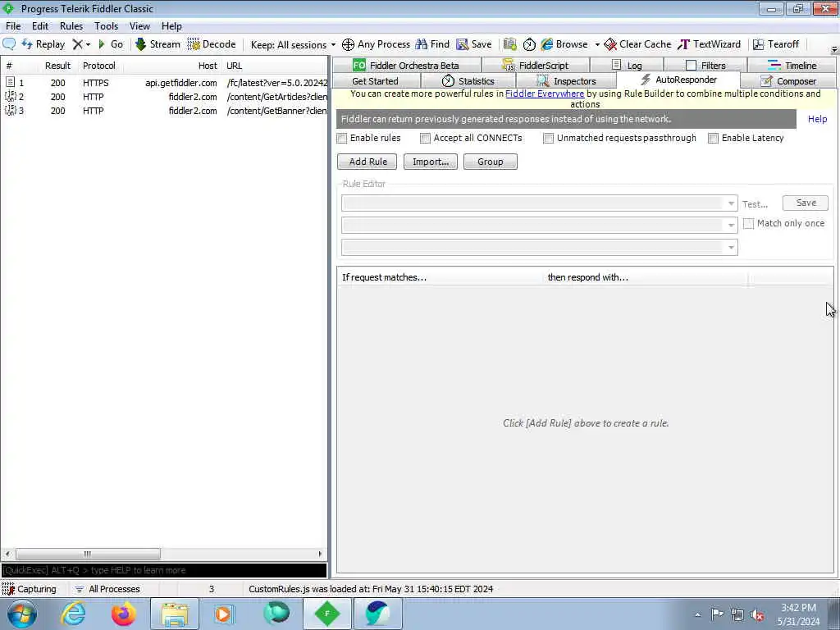Open the FiddlerScript tab
Viewport: 840px width, 630px height.
pyautogui.click(x=535, y=66)
